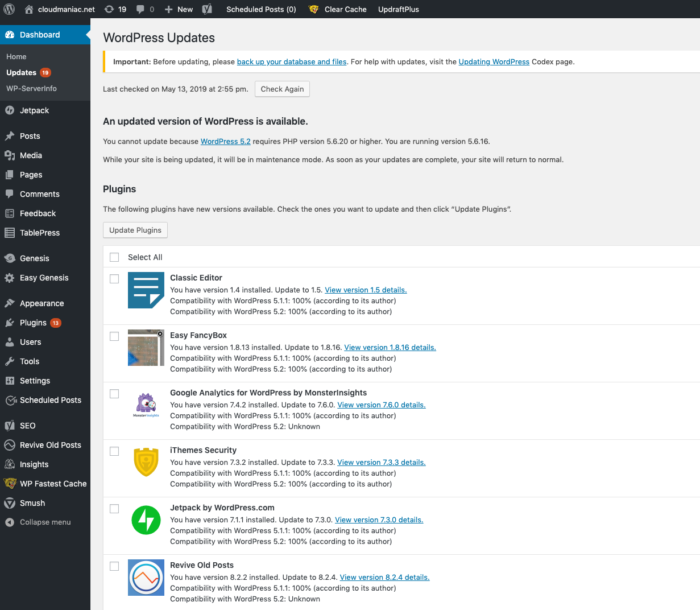Click the Revive Old Posts sidebar icon
This screenshot has width=700, height=610.
10,445
